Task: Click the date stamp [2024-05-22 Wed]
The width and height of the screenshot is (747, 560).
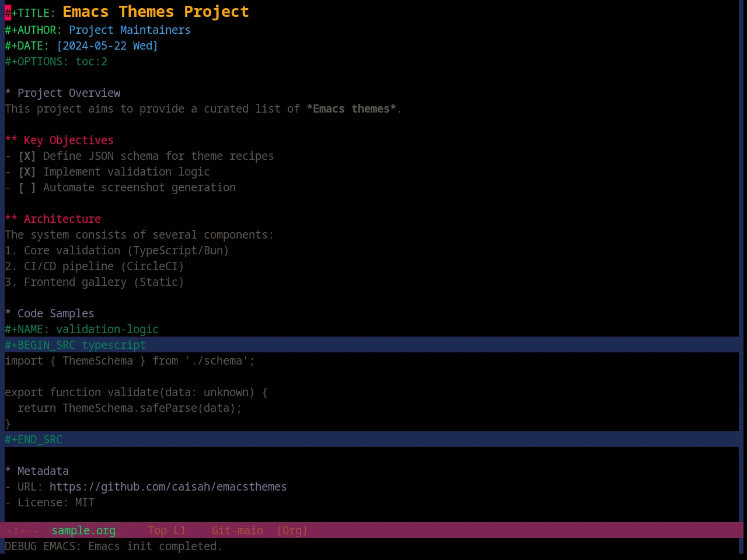Action: (x=107, y=45)
